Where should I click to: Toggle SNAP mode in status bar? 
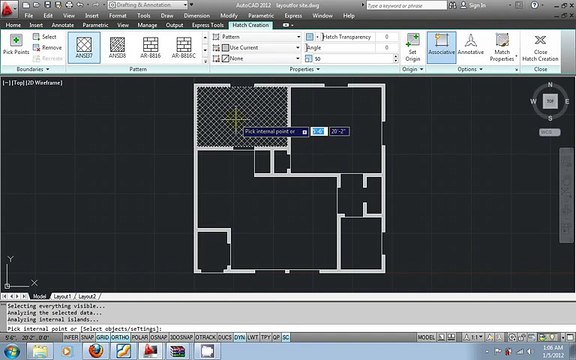[x=87, y=337]
